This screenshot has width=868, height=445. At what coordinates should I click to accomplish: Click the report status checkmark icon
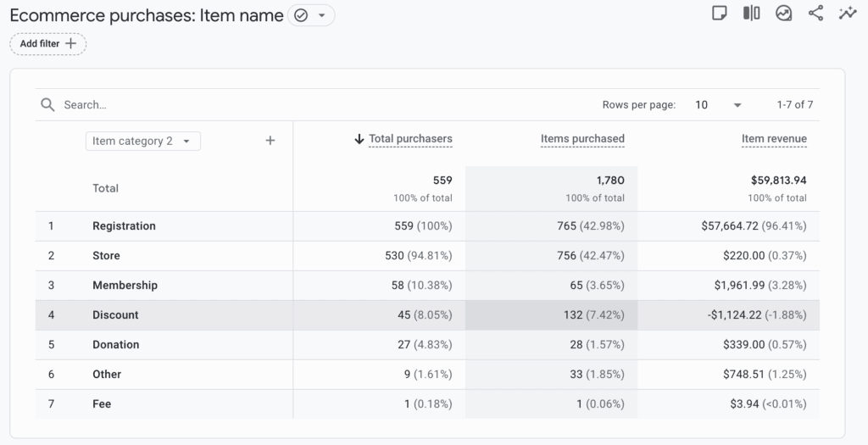tap(301, 15)
